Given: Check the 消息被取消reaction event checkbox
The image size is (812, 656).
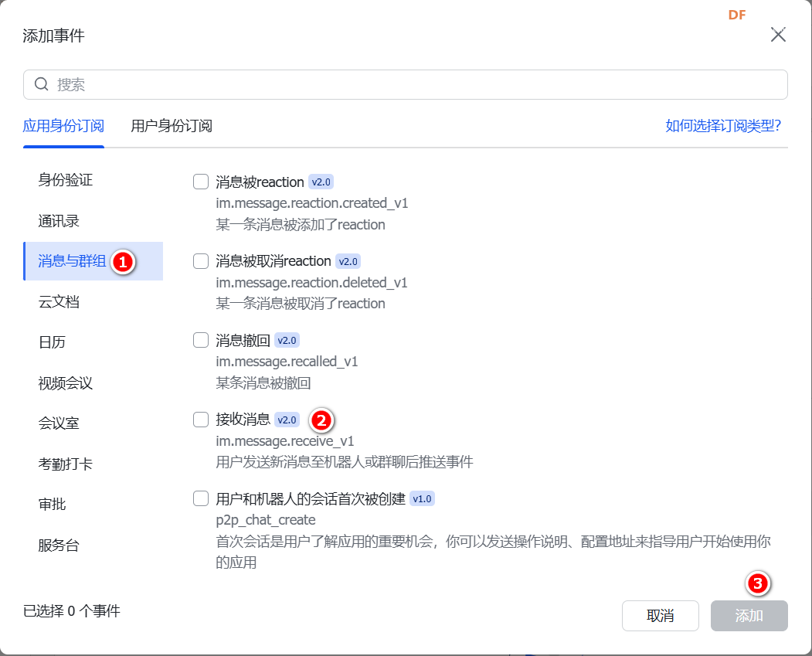Looking at the screenshot, I should coord(201,261).
